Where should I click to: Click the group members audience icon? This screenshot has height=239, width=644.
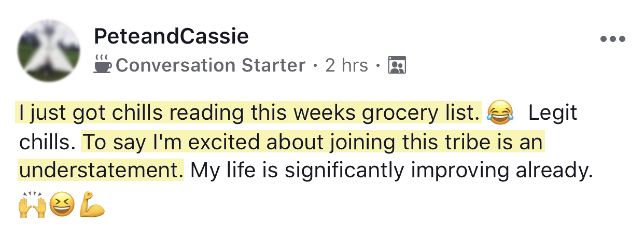tap(397, 65)
